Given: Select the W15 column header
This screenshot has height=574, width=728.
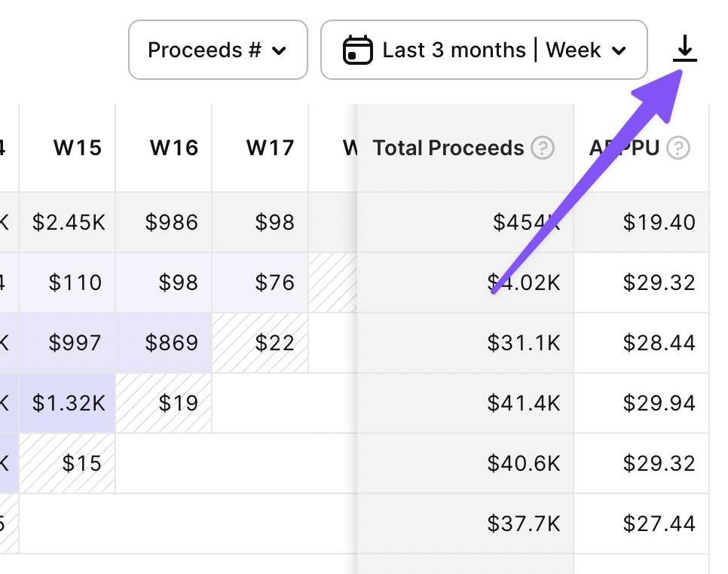Looking at the screenshot, I should (77, 148).
